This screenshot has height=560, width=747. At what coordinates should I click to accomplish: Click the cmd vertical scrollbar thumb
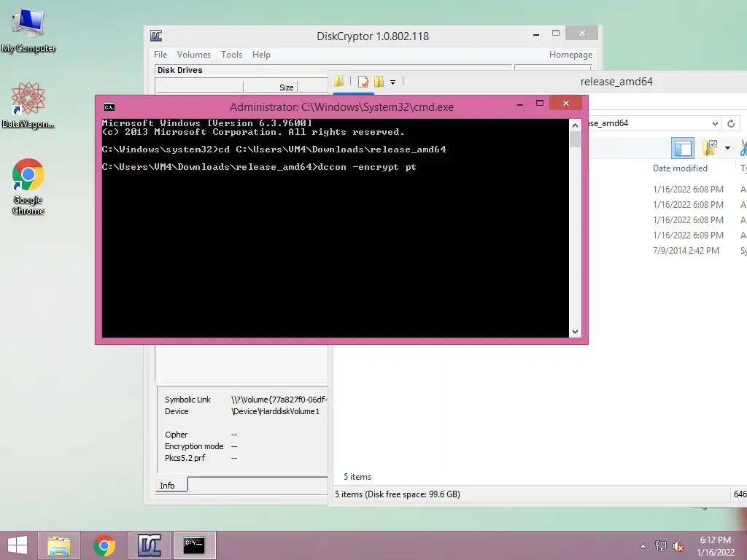[575, 139]
